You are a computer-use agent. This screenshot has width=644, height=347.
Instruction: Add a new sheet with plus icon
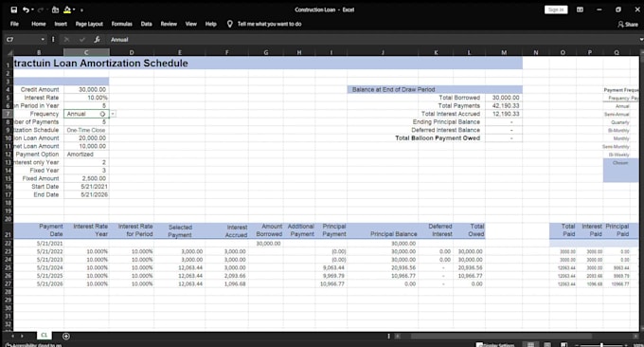click(65, 336)
